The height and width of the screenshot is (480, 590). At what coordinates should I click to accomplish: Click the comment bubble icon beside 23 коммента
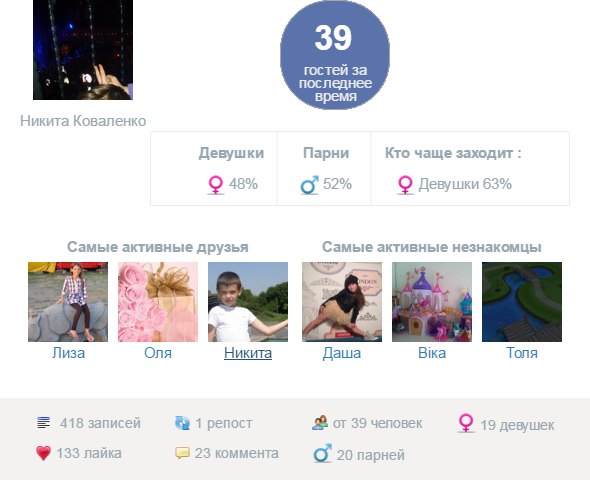tap(182, 453)
